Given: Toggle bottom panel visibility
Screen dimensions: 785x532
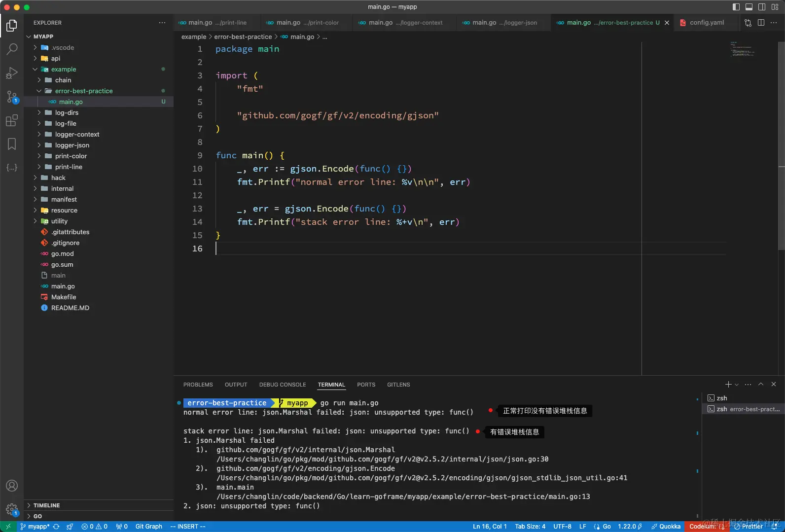Looking at the screenshot, I should tap(749, 7).
